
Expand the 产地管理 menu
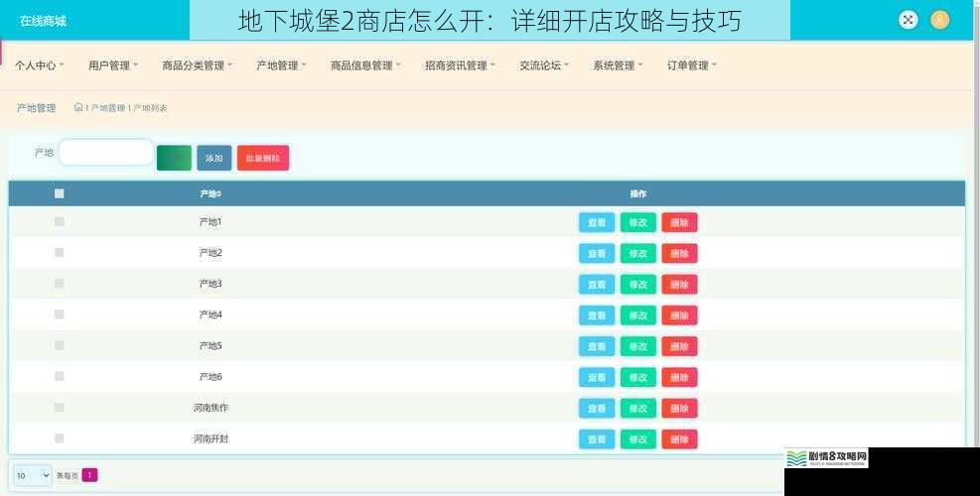(281, 64)
